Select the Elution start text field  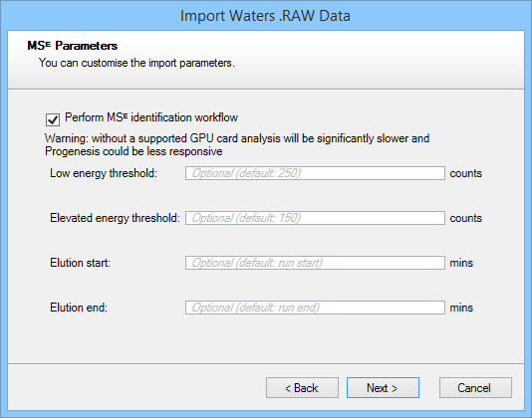tap(315, 263)
